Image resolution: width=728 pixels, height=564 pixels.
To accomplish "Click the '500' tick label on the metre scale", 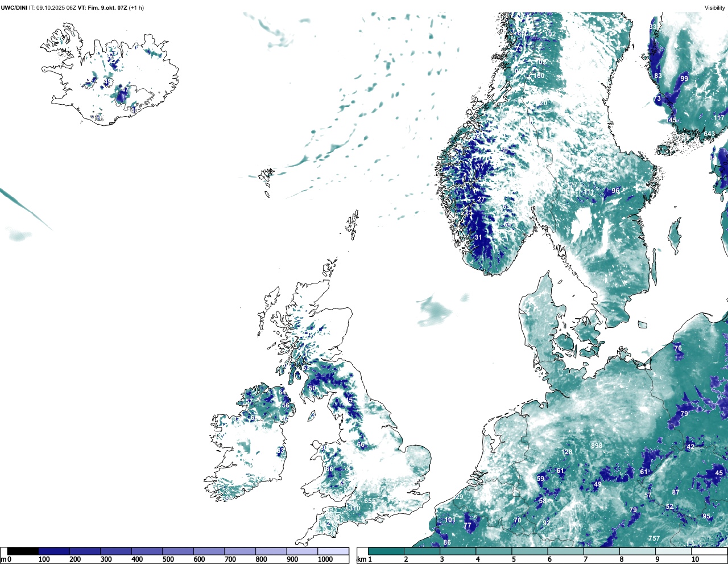I will 168,559.
